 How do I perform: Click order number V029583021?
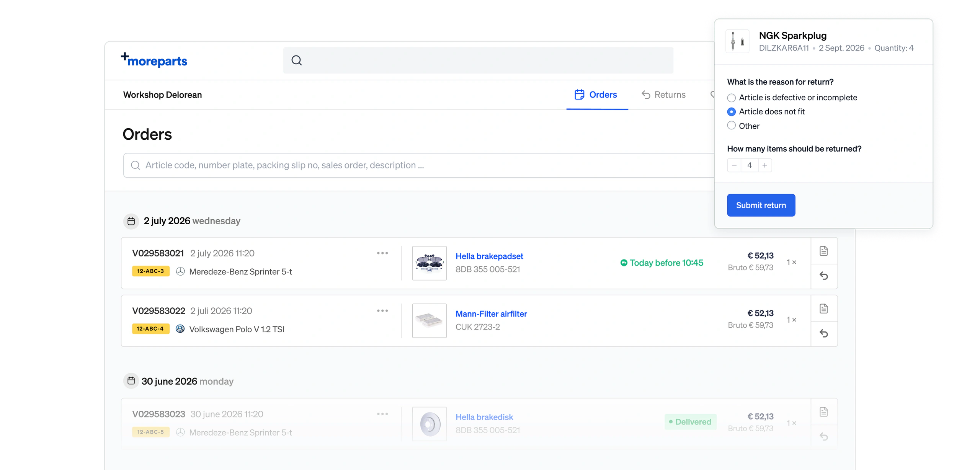click(x=158, y=253)
